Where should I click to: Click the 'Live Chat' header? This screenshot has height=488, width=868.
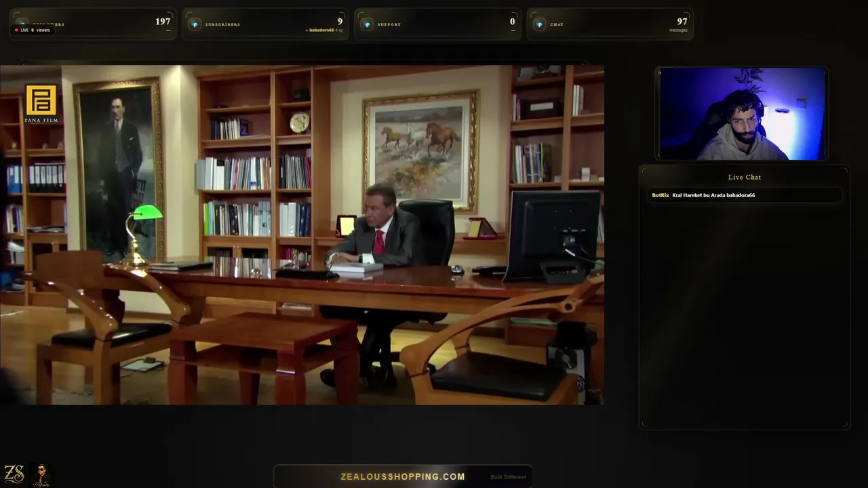click(x=745, y=177)
